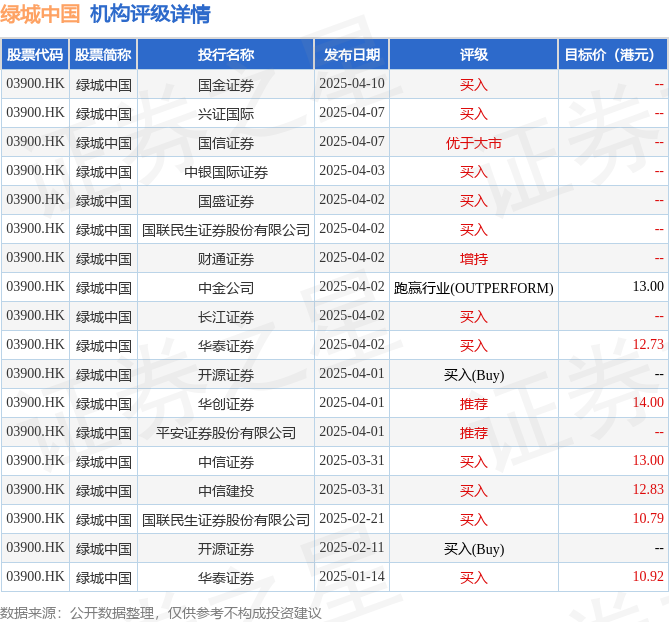Click the 国盛证券 cell
Screen dimensions: 669x622
(x=226, y=201)
